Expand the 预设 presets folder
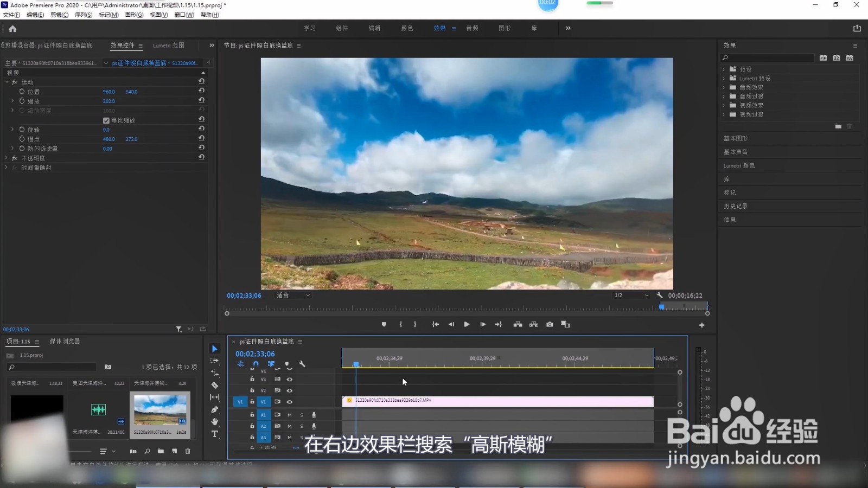Image resolution: width=868 pixels, height=488 pixels. (x=724, y=69)
